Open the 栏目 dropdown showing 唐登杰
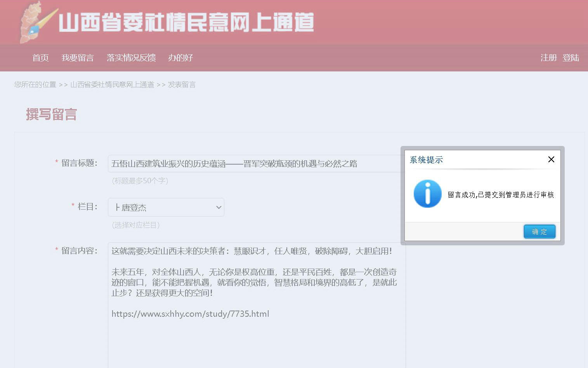This screenshot has width=588, height=368. 166,207
